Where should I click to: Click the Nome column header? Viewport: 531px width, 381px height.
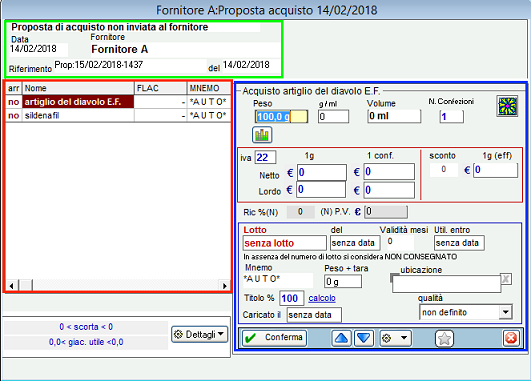(x=78, y=88)
